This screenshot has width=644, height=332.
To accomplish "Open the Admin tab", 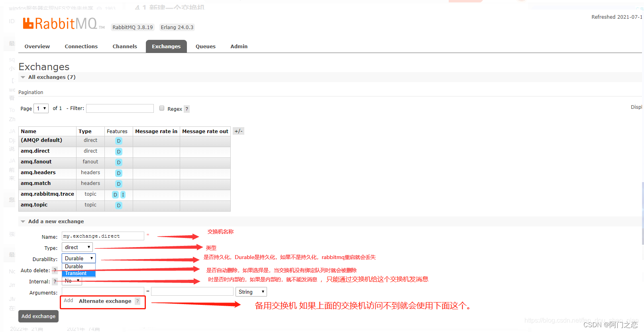I will click(239, 47).
